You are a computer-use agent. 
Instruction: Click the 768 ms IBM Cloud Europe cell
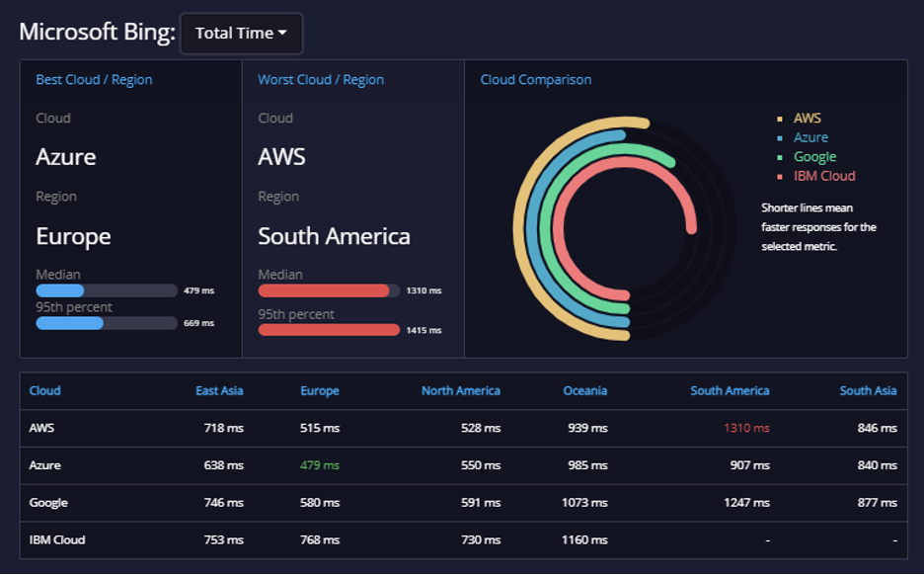320,539
